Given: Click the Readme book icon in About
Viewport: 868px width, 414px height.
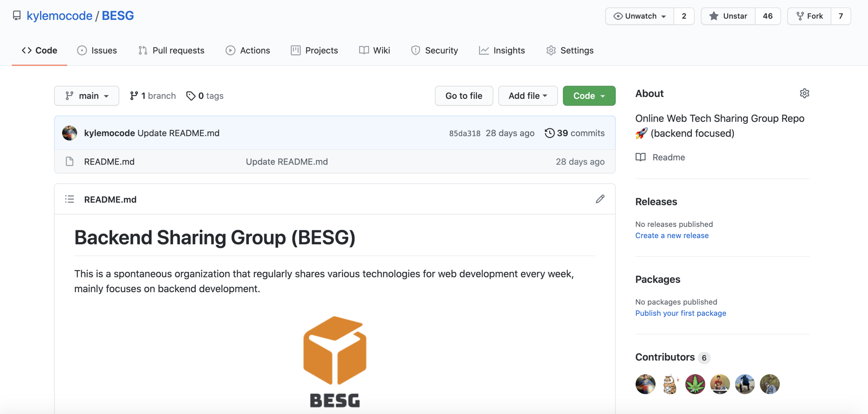Looking at the screenshot, I should click(641, 157).
